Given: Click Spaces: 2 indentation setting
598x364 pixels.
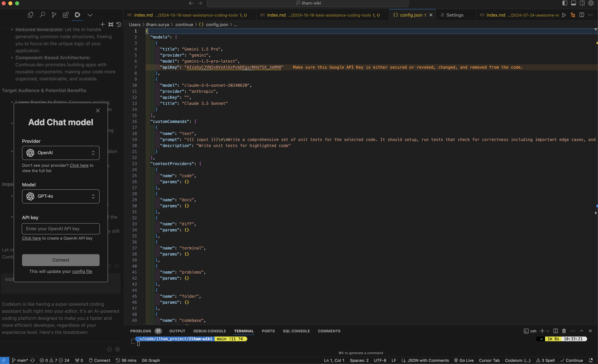Looking at the screenshot, I should [359, 361].
